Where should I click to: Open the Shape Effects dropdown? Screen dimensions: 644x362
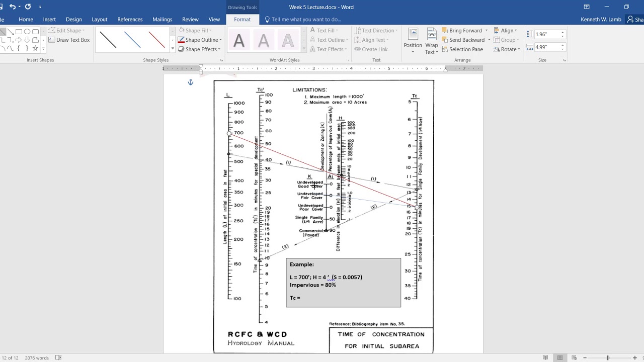click(200, 49)
